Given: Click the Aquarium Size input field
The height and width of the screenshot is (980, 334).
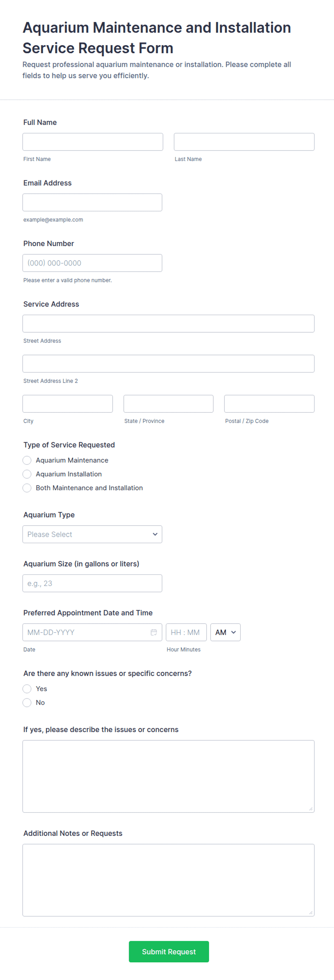Looking at the screenshot, I should pos(92,583).
